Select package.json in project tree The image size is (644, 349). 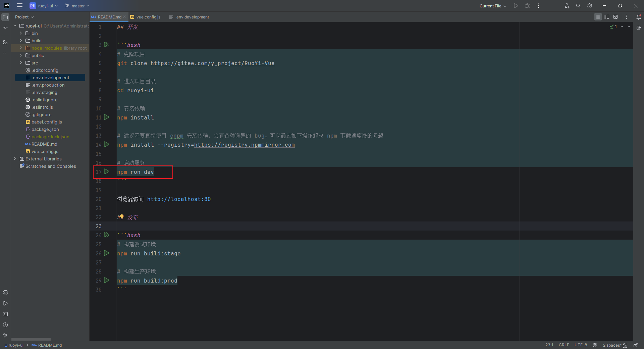tap(45, 129)
